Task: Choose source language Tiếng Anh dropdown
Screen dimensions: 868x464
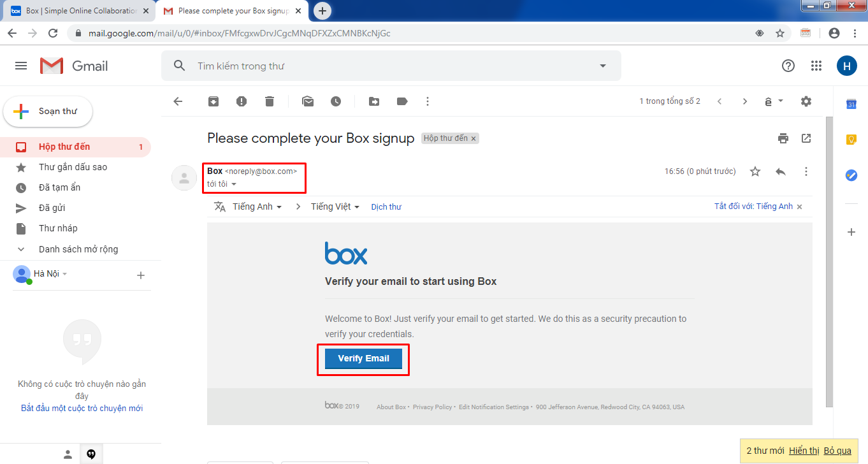Action: click(257, 207)
